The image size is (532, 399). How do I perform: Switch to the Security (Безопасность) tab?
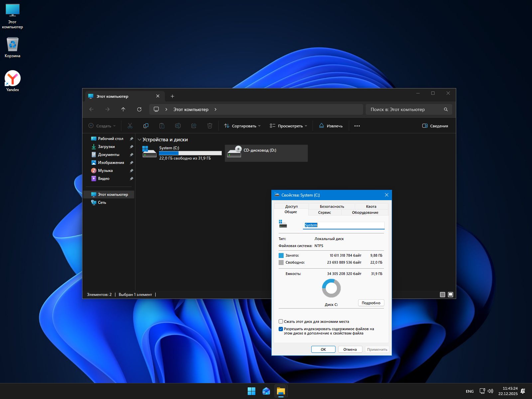(332, 206)
